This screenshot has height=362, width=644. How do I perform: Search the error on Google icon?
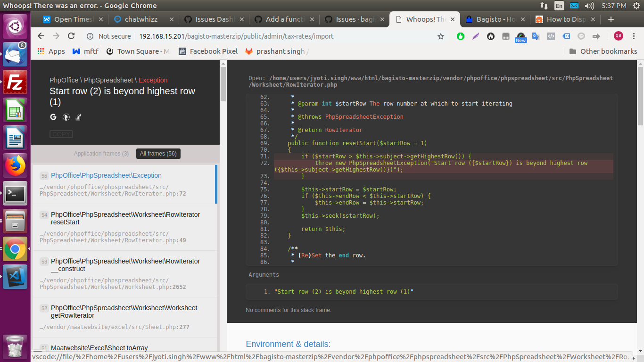click(x=53, y=117)
